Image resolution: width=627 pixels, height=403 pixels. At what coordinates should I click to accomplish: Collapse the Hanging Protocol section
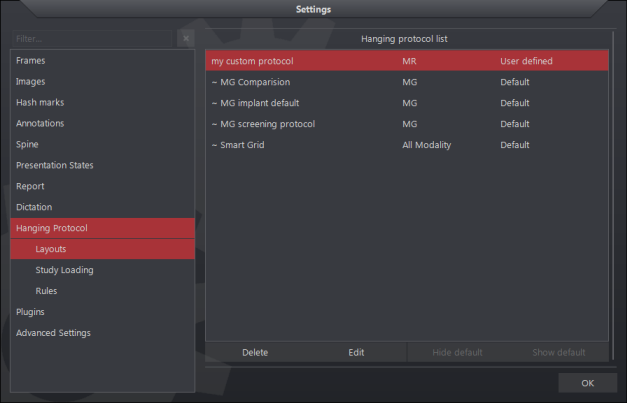click(52, 228)
